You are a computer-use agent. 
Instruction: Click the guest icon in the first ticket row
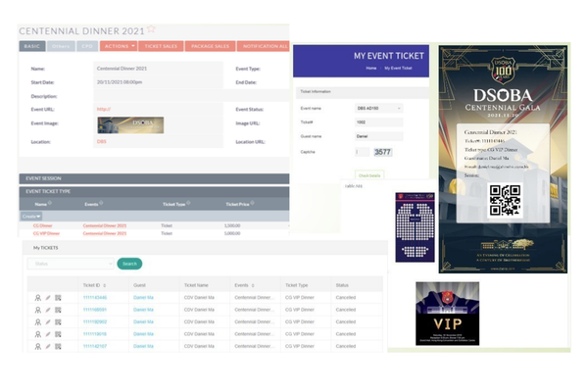pyautogui.click(x=38, y=297)
